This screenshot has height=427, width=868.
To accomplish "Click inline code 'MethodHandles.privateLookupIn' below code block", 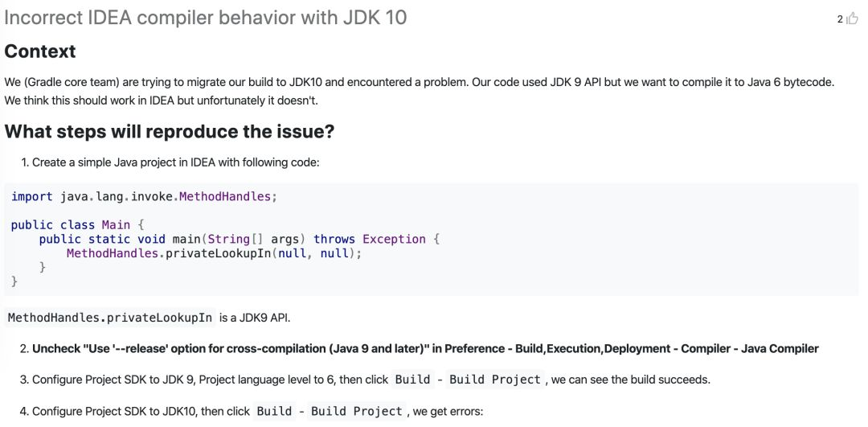I will coord(110,318).
